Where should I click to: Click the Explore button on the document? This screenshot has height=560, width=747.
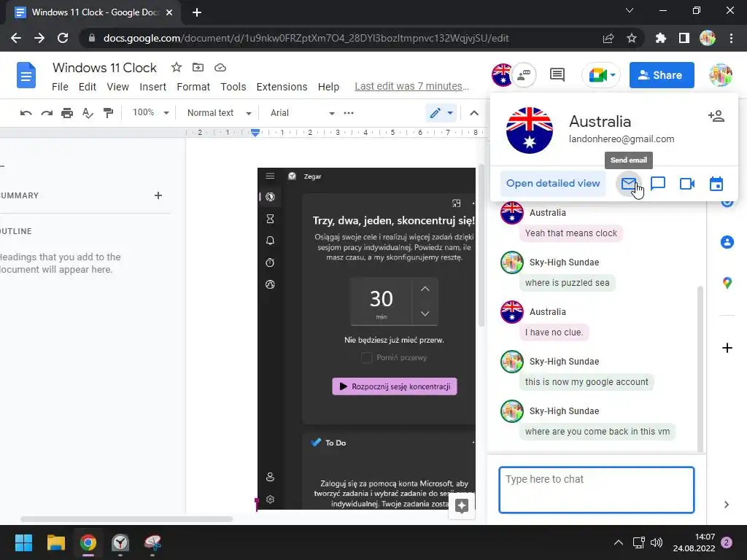(462, 506)
